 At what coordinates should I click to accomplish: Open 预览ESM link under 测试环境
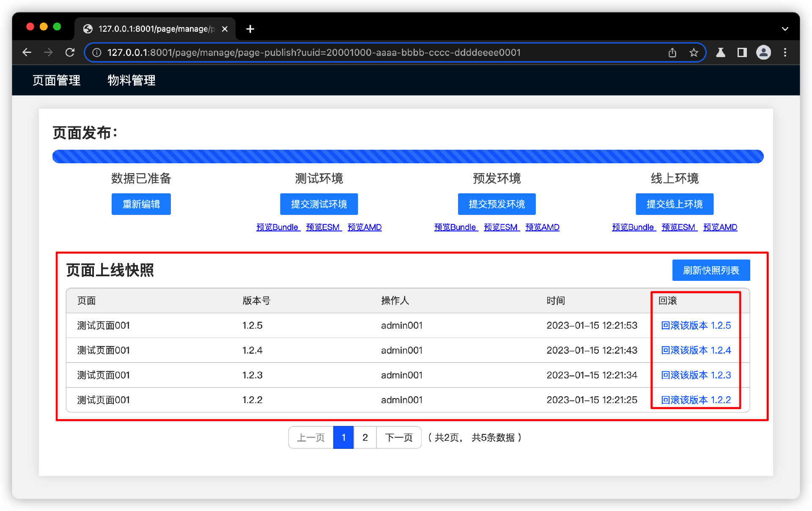tap(324, 227)
